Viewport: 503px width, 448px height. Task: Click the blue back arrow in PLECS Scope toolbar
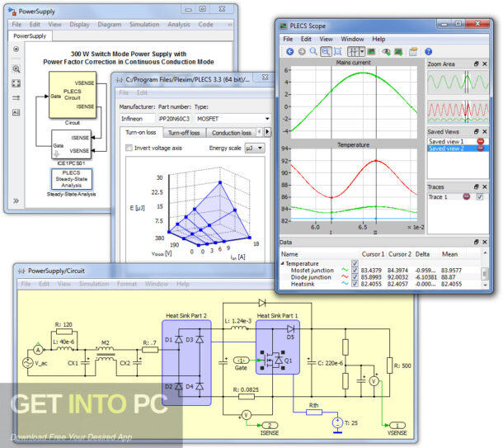point(290,52)
